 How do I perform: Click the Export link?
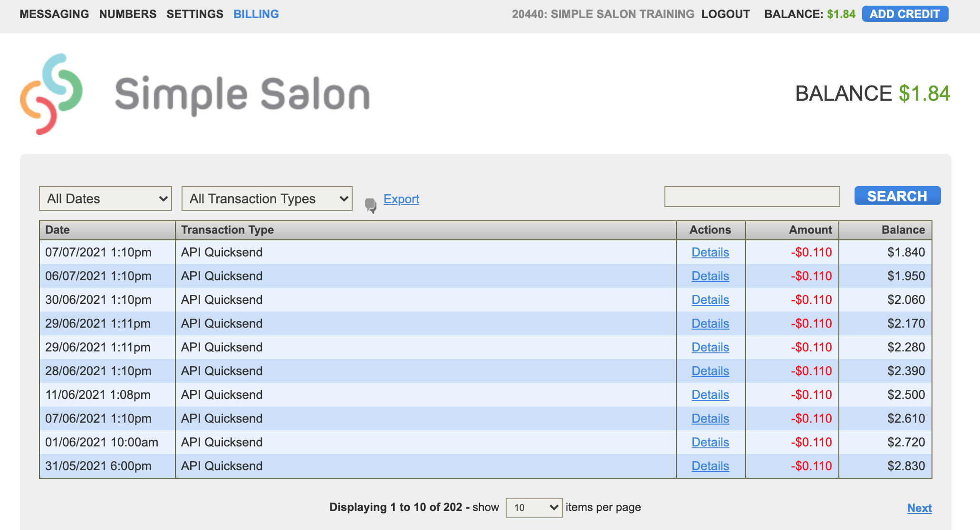click(x=401, y=199)
